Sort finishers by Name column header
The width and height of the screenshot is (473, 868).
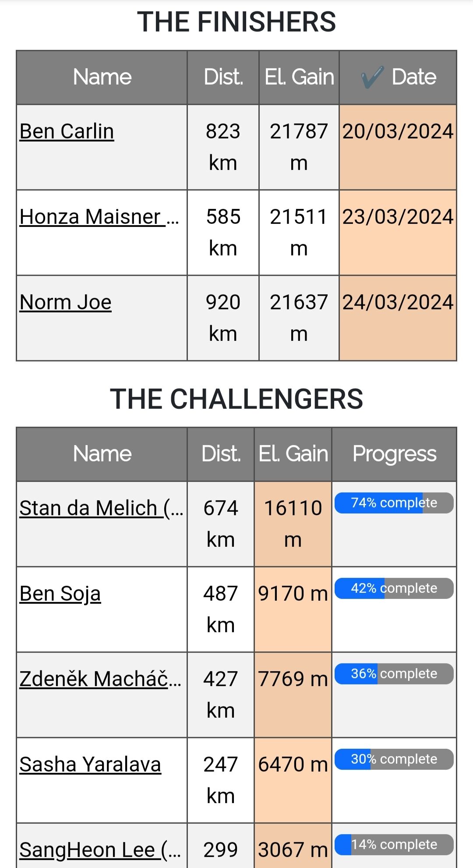102,77
